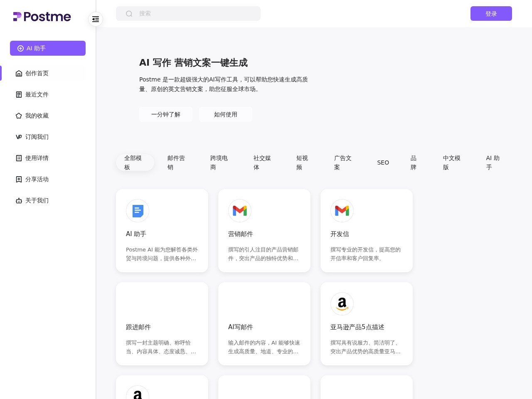Viewport: 532px width, 399px height.
Task: Click the Amazon icon on 亚马逊产品5点描述 card
Action: coord(342,304)
